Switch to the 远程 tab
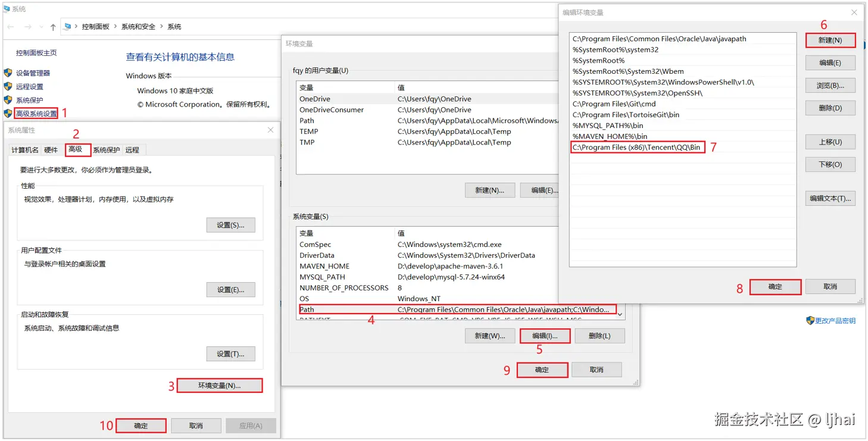Image resolution: width=868 pixels, height=441 pixels. click(132, 150)
